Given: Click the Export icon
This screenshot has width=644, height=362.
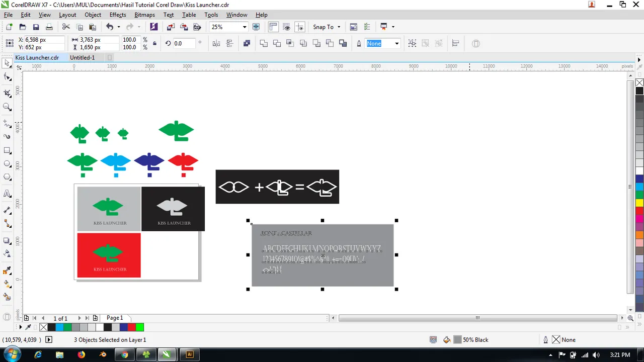Looking at the screenshot, I should [x=184, y=27].
